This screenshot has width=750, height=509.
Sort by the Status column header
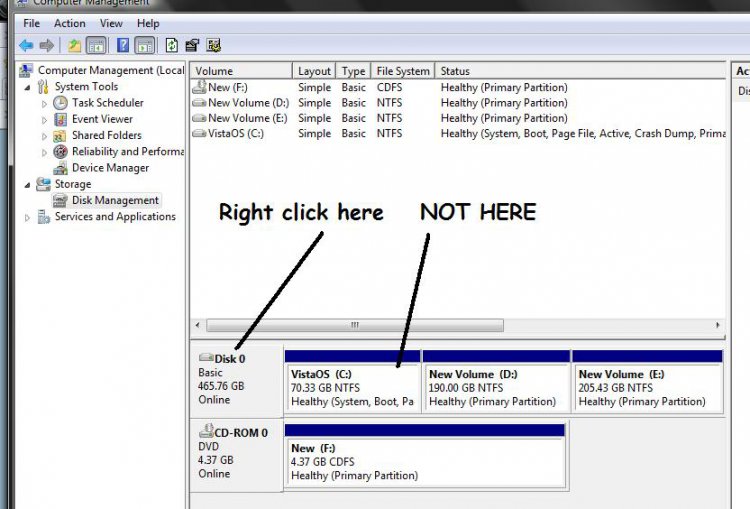point(580,71)
